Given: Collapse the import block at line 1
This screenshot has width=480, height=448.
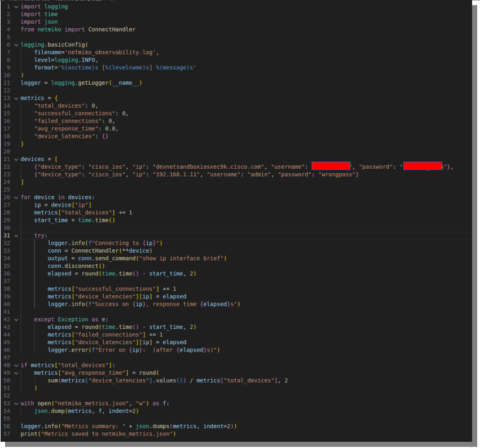Looking at the screenshot, I should [16, 6].
